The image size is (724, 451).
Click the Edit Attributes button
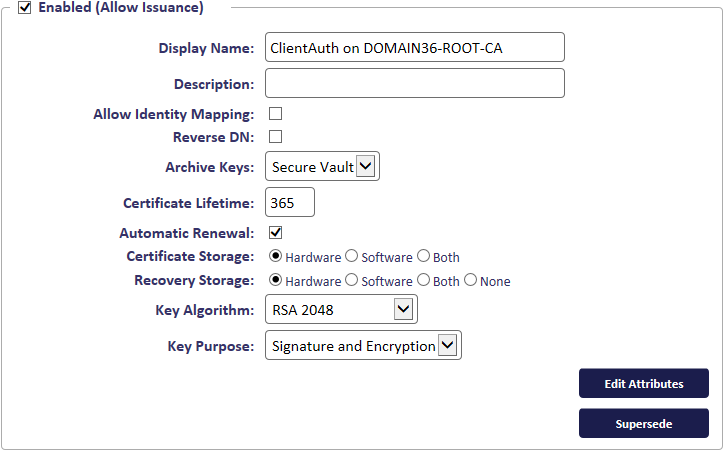coord(644,383)
